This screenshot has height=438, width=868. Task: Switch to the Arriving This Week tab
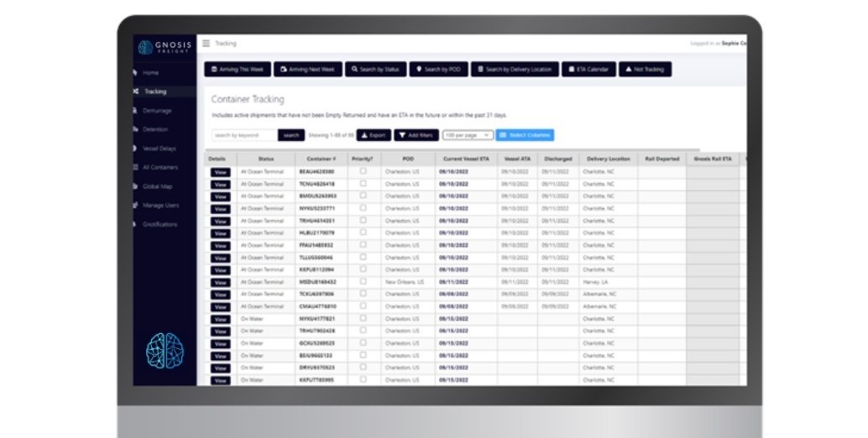pyautogui.click(x=238, y=70)
